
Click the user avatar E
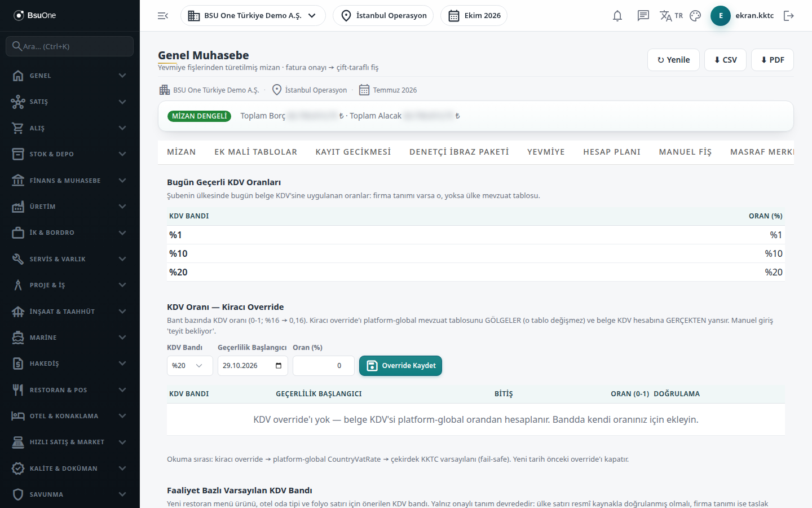pyautogui.click(x=721, y=16)
